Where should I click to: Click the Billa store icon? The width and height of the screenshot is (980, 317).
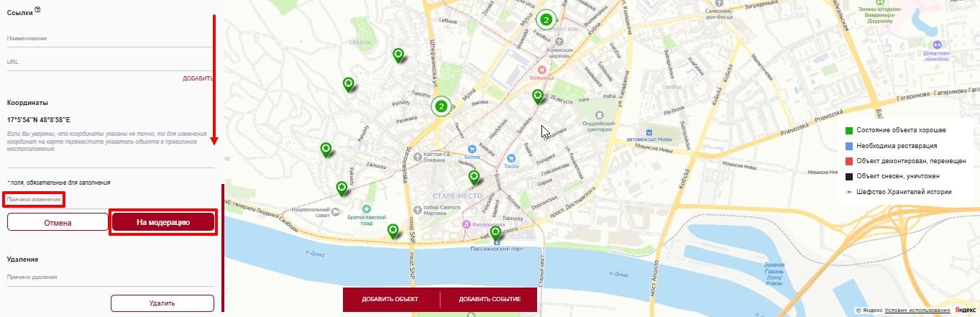tap(472, 148)
